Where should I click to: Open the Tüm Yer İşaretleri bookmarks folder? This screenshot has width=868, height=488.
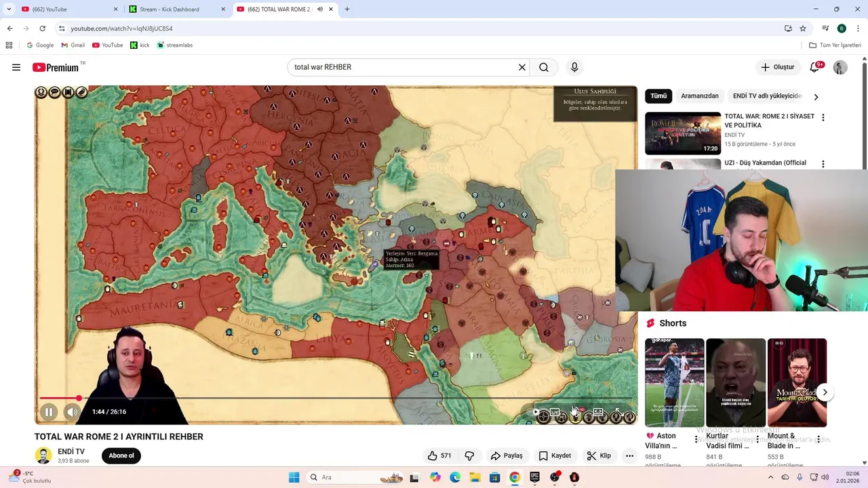(x=835, y=45)
